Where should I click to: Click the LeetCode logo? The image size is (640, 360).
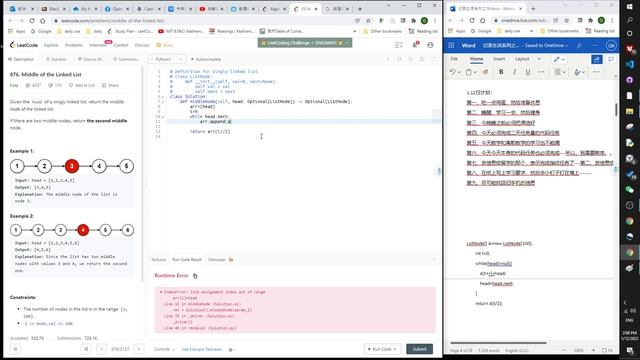24,45
